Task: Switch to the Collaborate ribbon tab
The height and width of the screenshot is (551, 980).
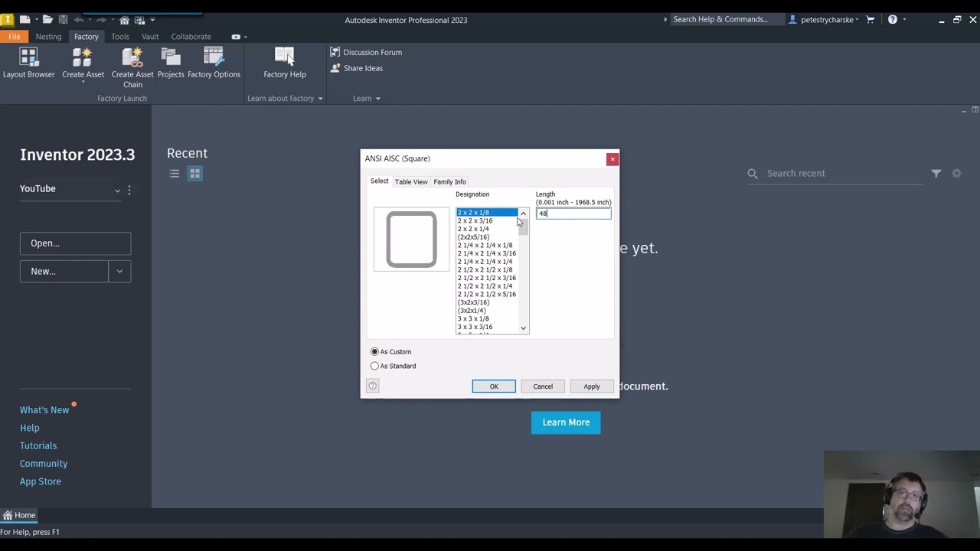Action: pyautogui.click(x=191, y=37)
